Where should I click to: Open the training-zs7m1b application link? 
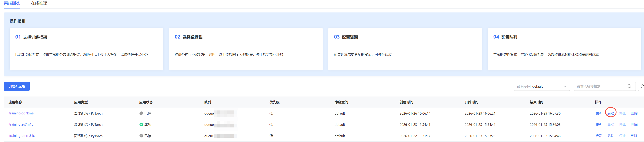tap(21, 124)
